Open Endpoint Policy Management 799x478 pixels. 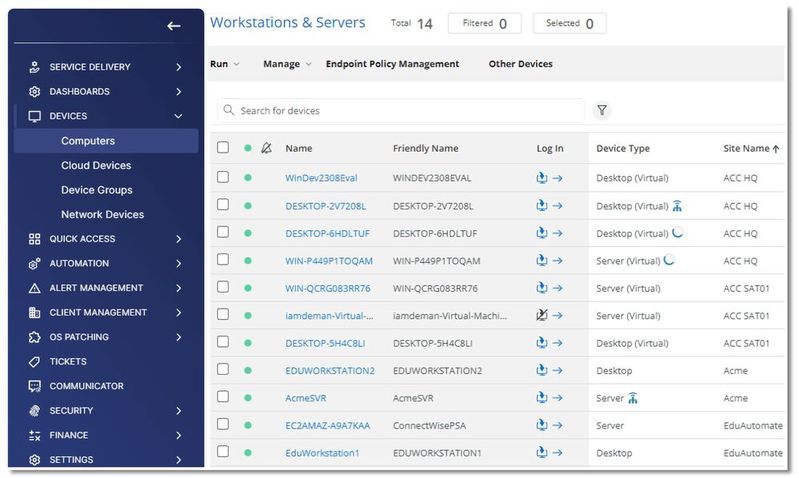pyautogui.click(x=392, y=64)
